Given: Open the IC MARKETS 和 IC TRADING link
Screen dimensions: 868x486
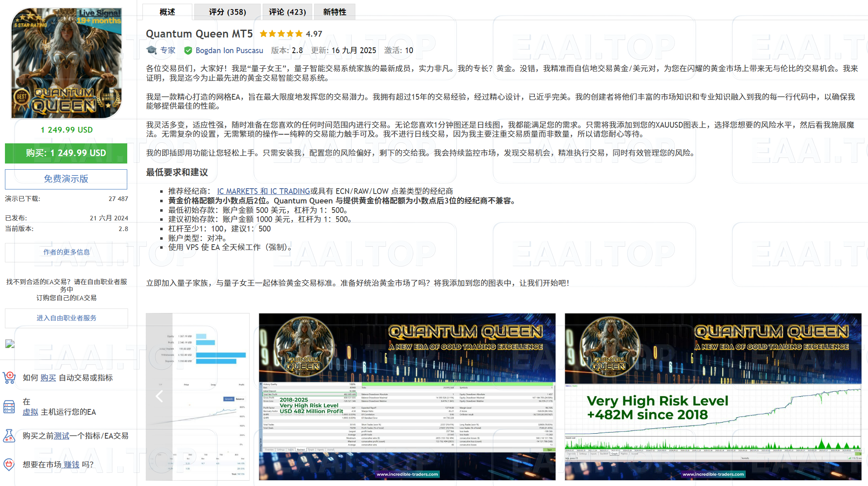Looking at the screenshot, I should tap(263, 191).
